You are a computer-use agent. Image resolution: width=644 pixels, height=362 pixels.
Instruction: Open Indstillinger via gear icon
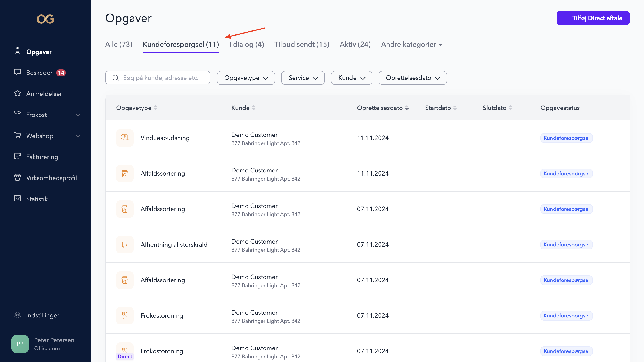[x=18, y=315]
